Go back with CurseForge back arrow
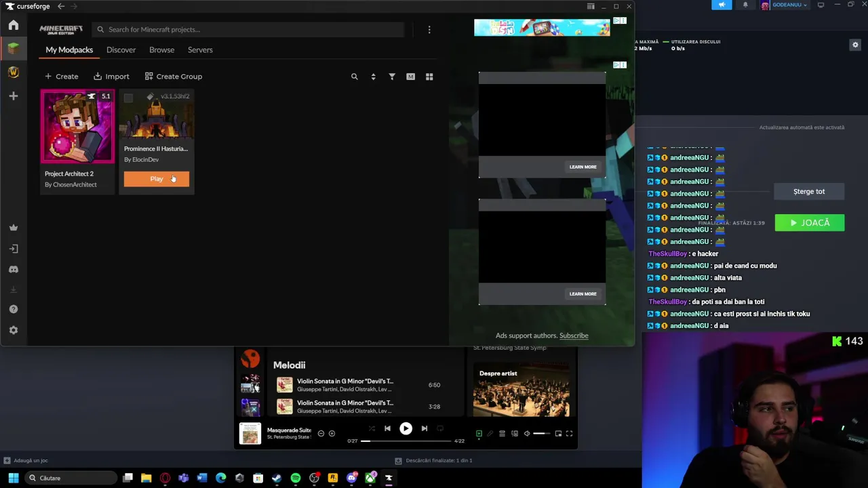The image size is (868, 488). tap(61, 6)
